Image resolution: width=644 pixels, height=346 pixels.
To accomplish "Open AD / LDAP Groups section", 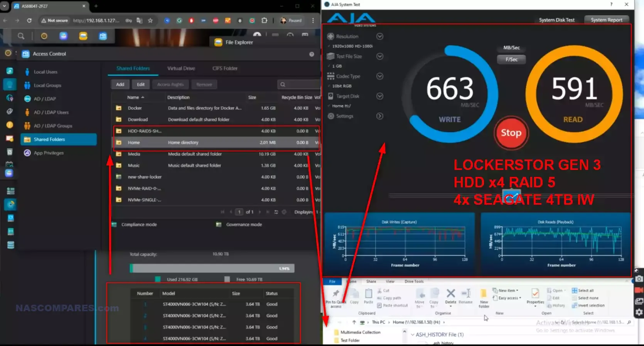I will tap(59, 126).
